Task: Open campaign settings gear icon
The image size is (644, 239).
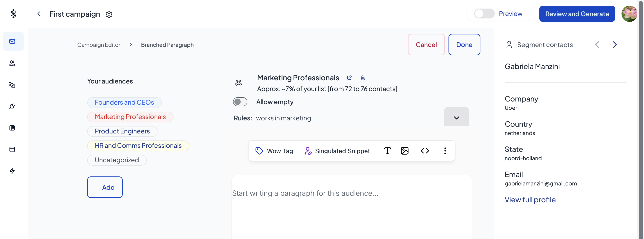Action: pos(109,14)
